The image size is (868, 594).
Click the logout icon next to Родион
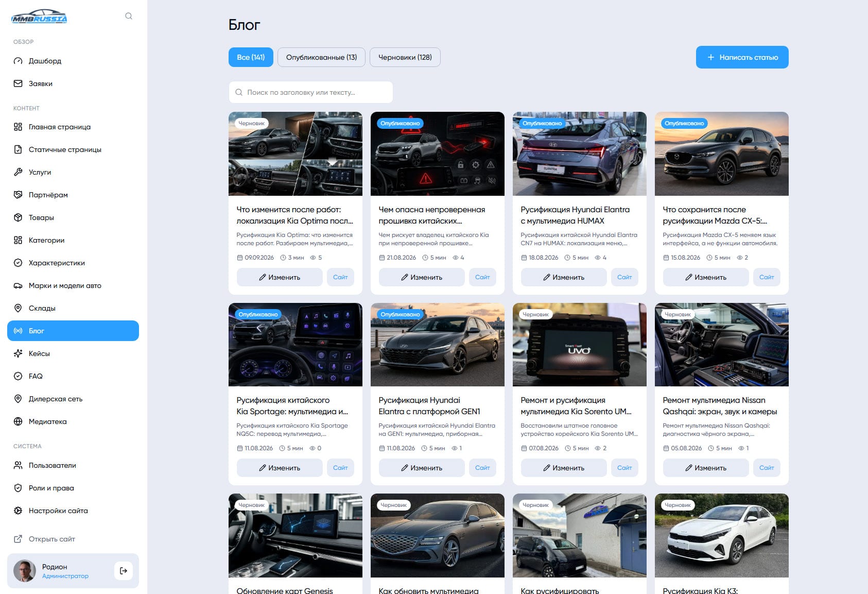(124, 571)
